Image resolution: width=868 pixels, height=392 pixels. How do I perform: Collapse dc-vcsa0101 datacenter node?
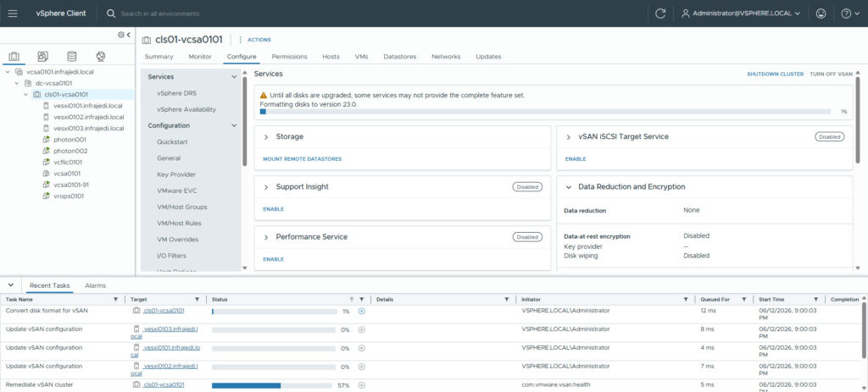(x=17, y=83)
